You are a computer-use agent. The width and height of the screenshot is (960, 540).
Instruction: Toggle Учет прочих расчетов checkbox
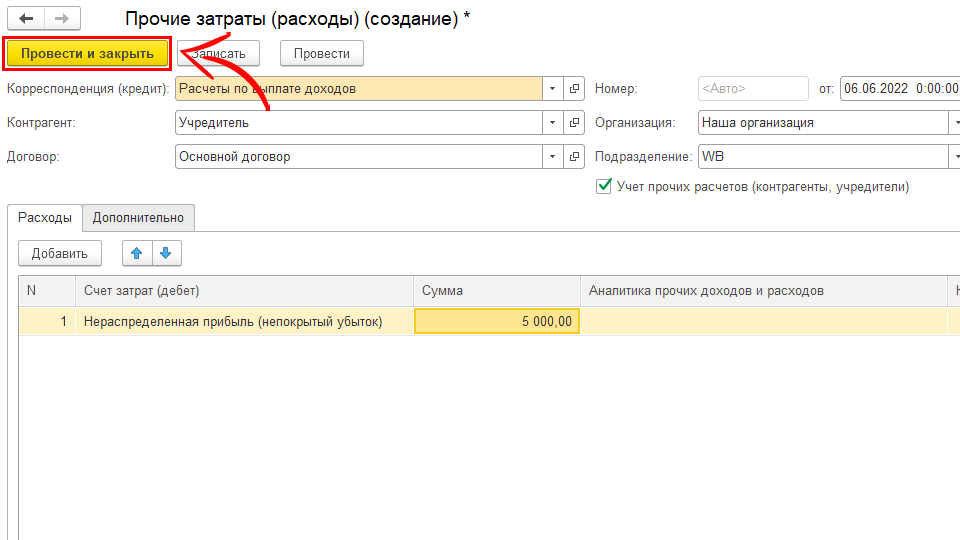tap(603, 186)
